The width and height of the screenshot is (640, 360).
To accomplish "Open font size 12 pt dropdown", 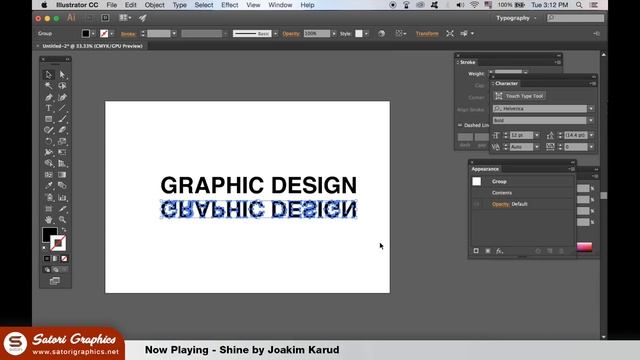I will 537,135.
